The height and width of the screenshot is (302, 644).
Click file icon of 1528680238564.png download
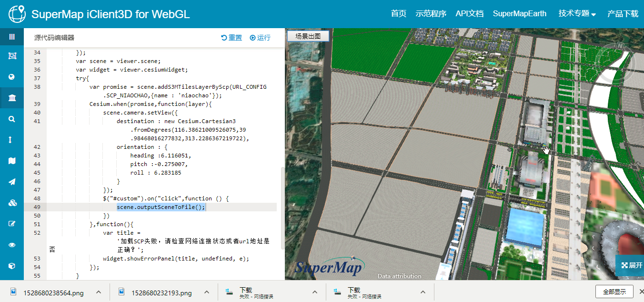tap(14, 292)
